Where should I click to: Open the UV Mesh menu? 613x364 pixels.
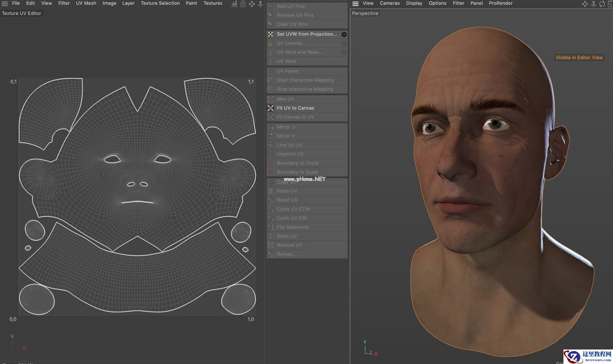pos(86,3)
